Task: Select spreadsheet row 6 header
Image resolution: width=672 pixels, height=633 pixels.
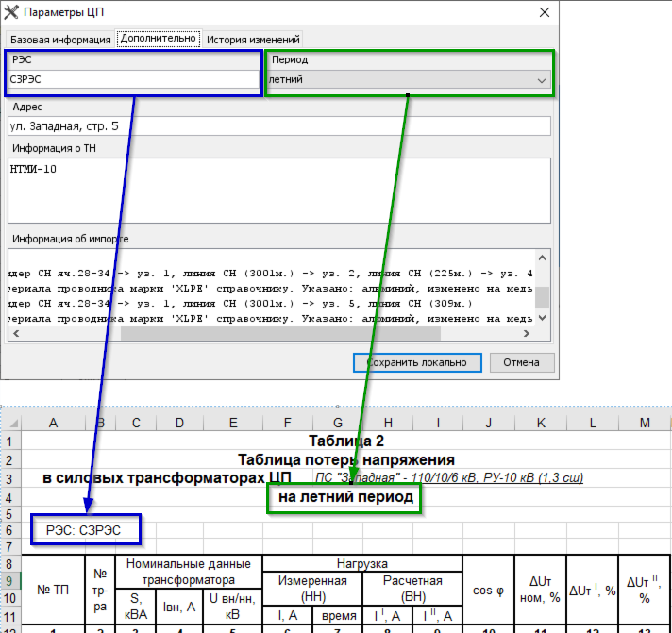Action: (x=9, y=530)
